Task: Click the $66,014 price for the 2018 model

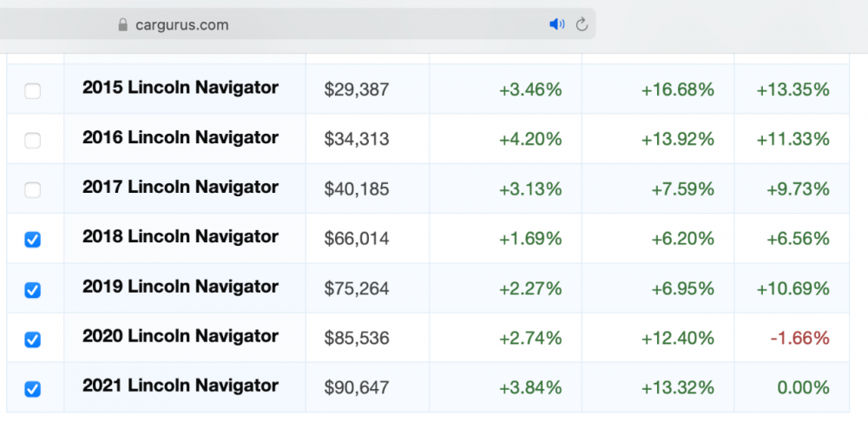Action: tap(357, 239)
